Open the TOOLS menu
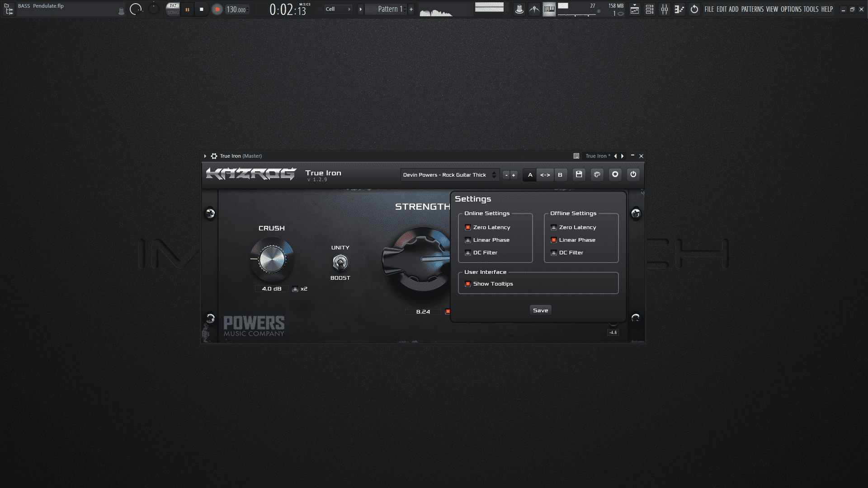 811,9
